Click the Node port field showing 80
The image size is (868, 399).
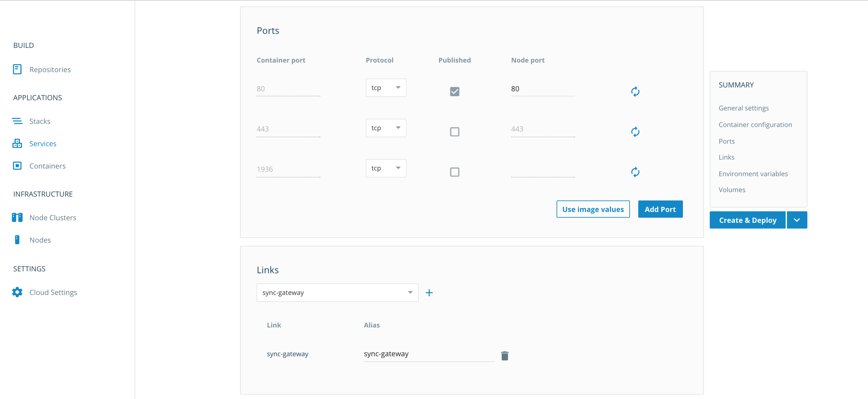point(542,89)
